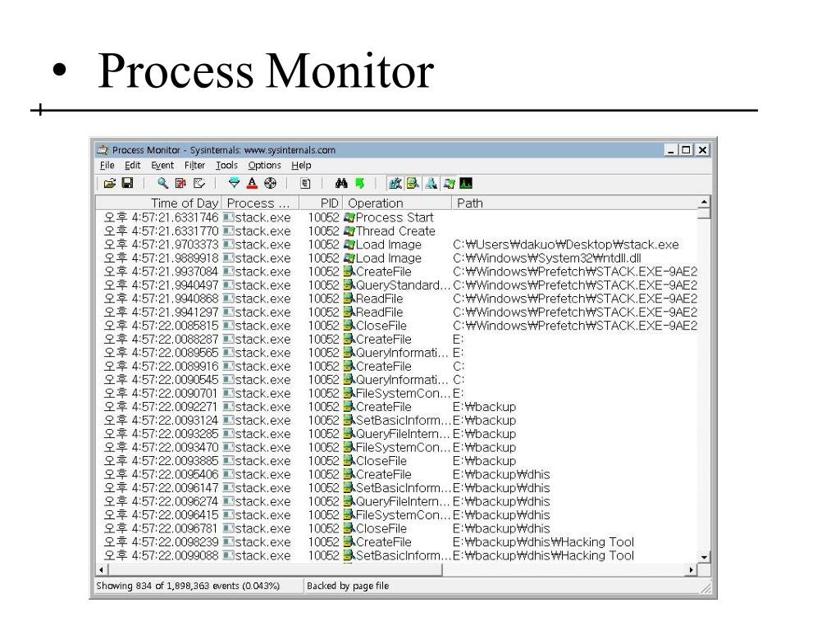The width and height of the screenshot is (840, 630).
Task: Click the horizontal scrollbar thumb
Action: click(x=275, y=570)
